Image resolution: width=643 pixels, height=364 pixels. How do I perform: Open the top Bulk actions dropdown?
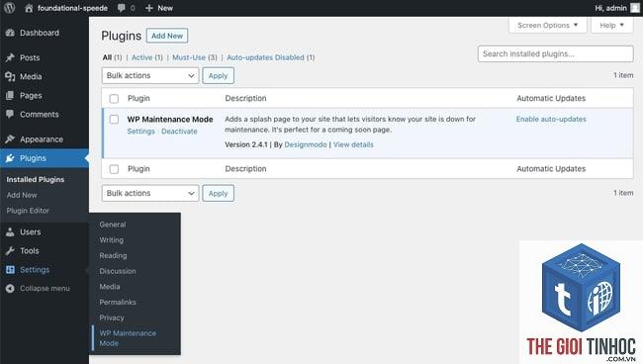150,75
